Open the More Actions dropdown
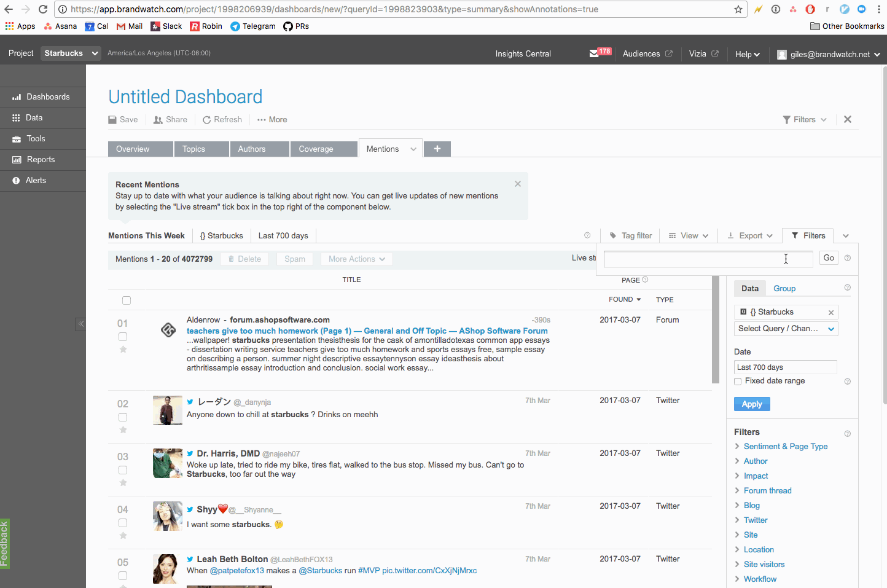 pyautogui.click(x=356, y=259)
